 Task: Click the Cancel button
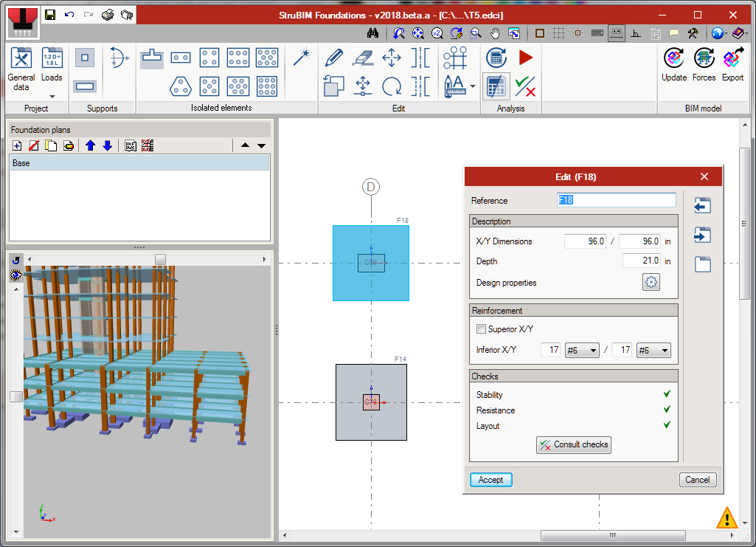coord(697,480)
